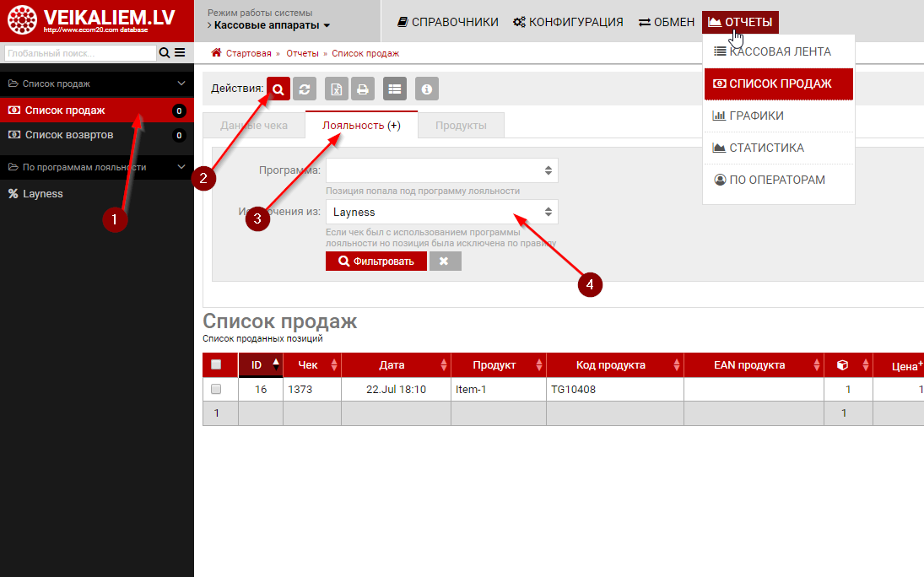Expand the Режим работы системы Кассовые аппараты selector
Viewport: 924px width, 577px height.
click(x=268, y=25)
